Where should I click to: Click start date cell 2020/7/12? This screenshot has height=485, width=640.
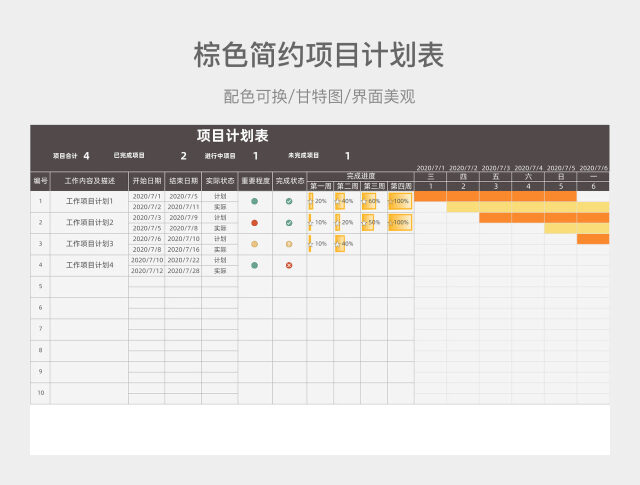coord(147,271)
